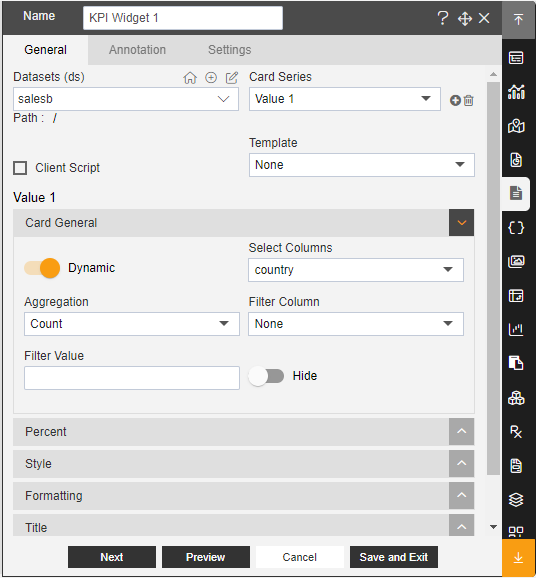Select the chart widget icon in sidebar
The height and width of the screenshot is (578, 536).
click(x=516, y=92)
